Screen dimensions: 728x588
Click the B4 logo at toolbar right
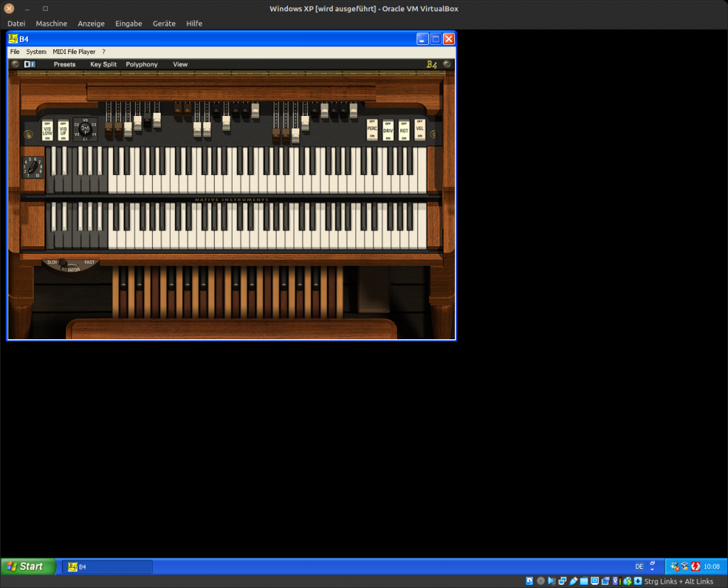coord(432,65)
